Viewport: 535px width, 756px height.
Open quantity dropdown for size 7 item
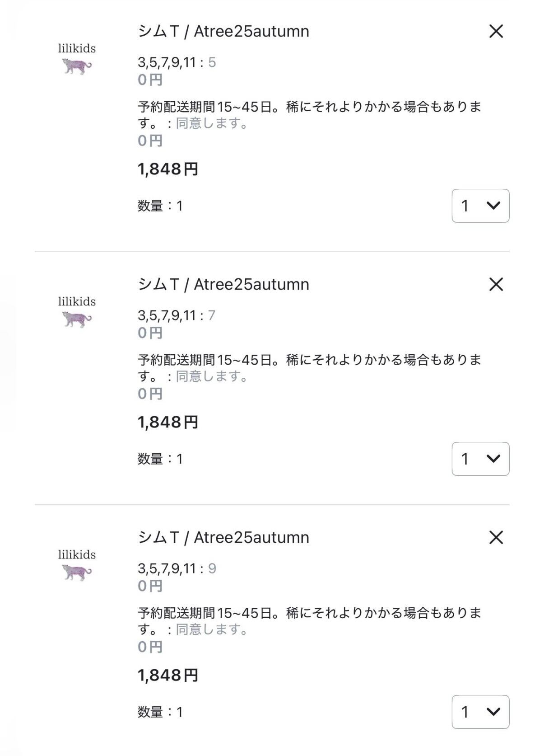[x=480, y=459]
